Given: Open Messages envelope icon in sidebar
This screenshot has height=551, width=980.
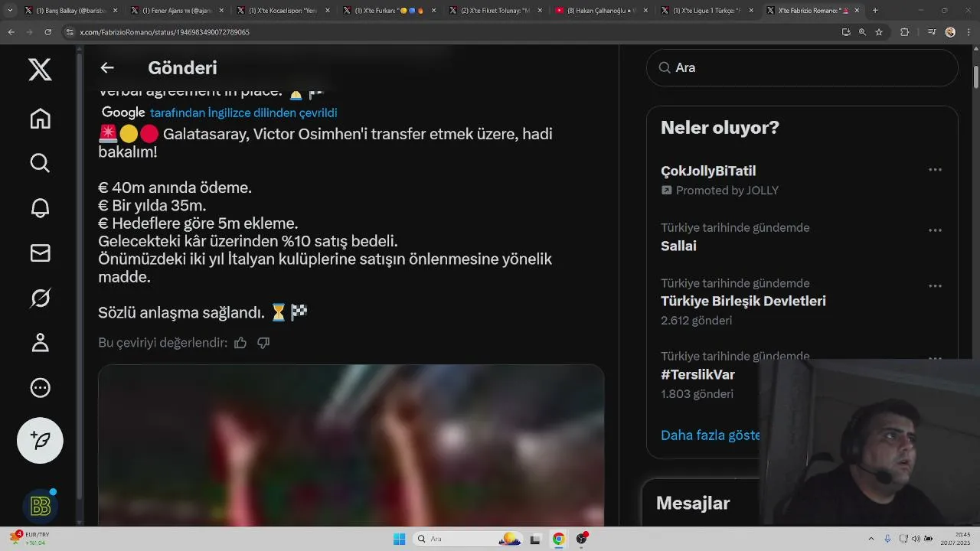Looking at the screenshot, I should point(40,253).
